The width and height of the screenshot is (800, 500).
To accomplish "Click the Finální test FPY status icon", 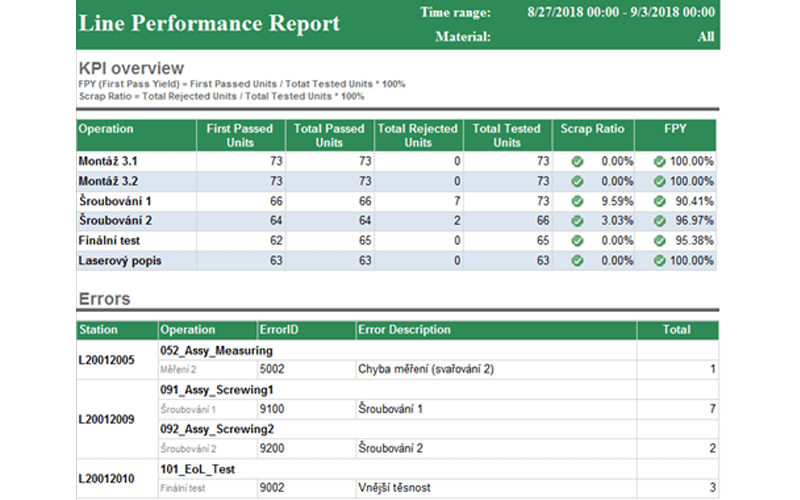I will pyautogui.click(x=659, y=241).
